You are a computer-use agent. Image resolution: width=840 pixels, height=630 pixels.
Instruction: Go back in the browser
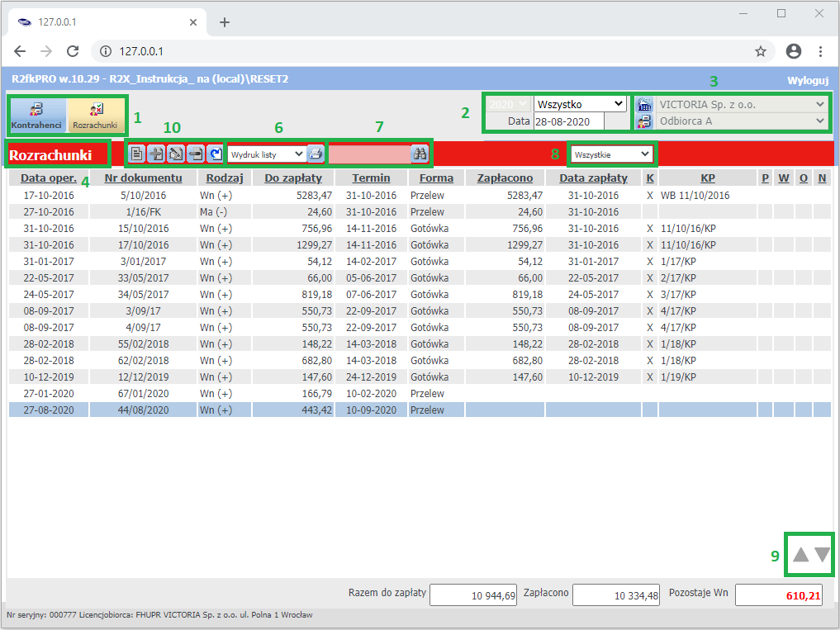20,51
